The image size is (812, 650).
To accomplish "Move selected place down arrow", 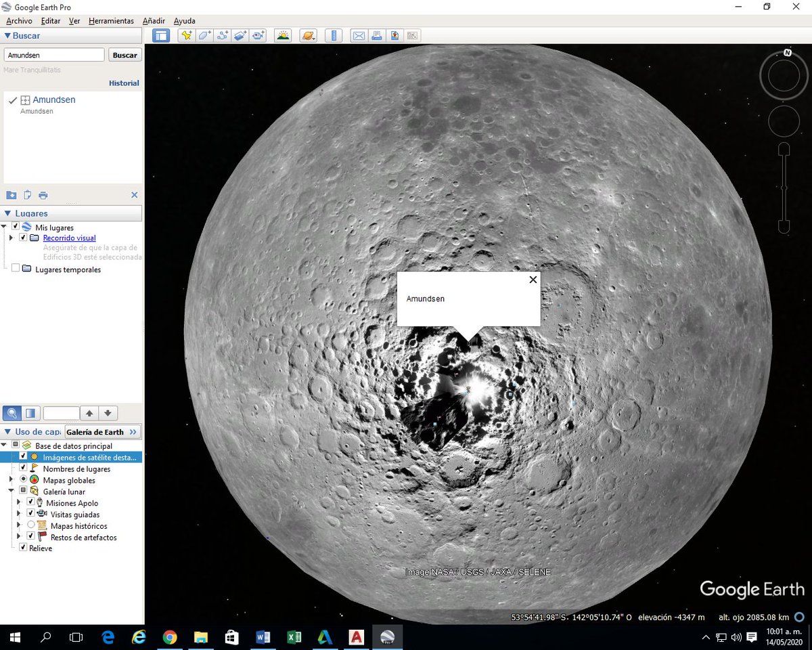I will (x=108, y=413).
